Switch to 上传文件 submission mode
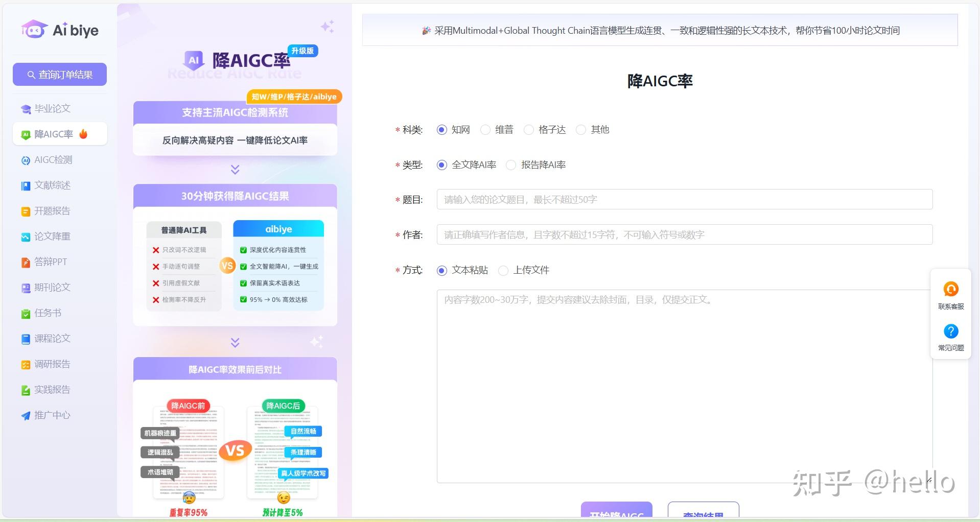 pos(503,271)
